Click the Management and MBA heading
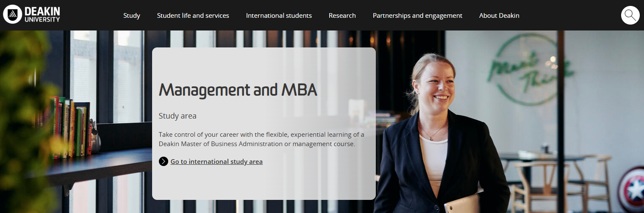Image resolution: width=644 pixels, height=213 pixels. [238, 90]
